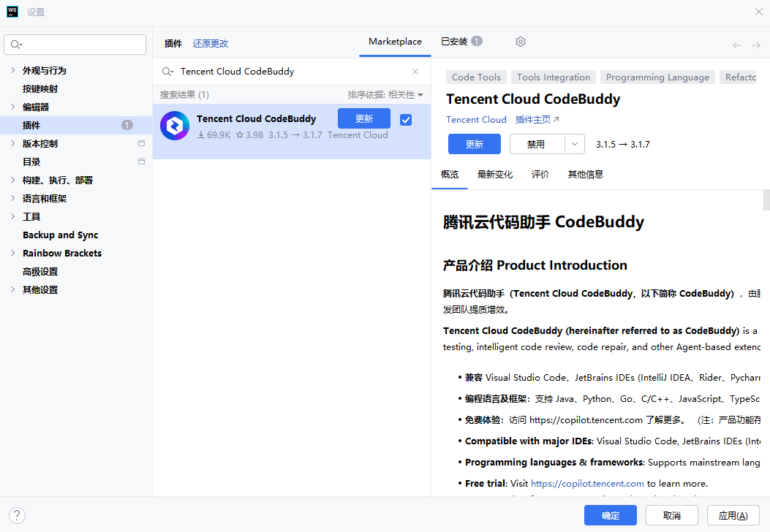Clear the plugin search field
This screenshot has height=532, width=770.
(415, 72)
